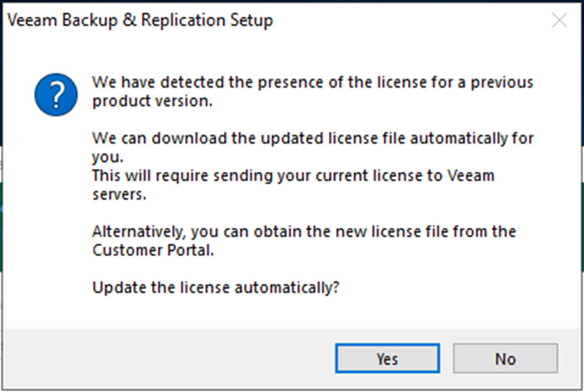The width and height of the screenshot is (584, 392).
Task: Click the word 'Replication' in the title bar
Action: point(183,21)
